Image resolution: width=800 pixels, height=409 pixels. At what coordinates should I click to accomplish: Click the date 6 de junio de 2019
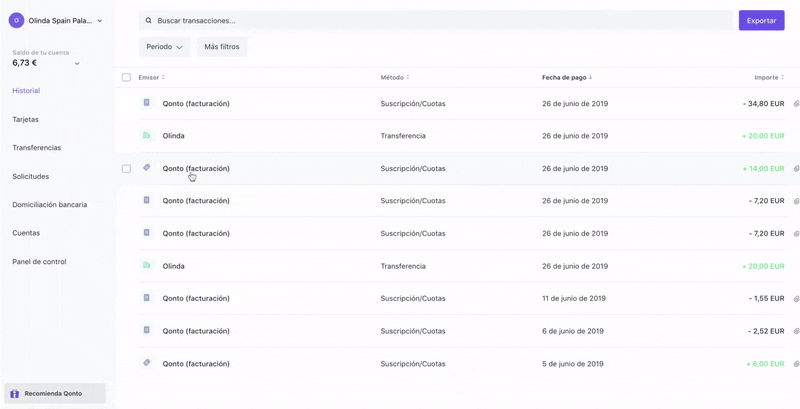(x=573, y=331)
